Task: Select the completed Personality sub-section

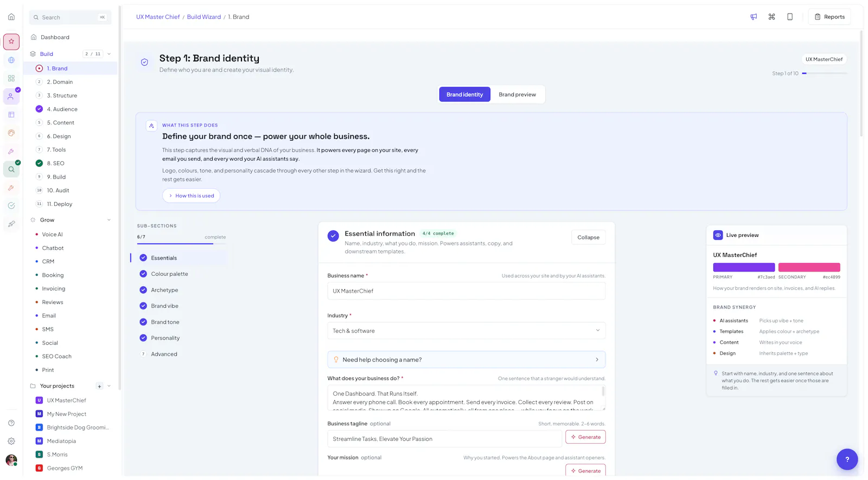Action: tap(179, 338)
